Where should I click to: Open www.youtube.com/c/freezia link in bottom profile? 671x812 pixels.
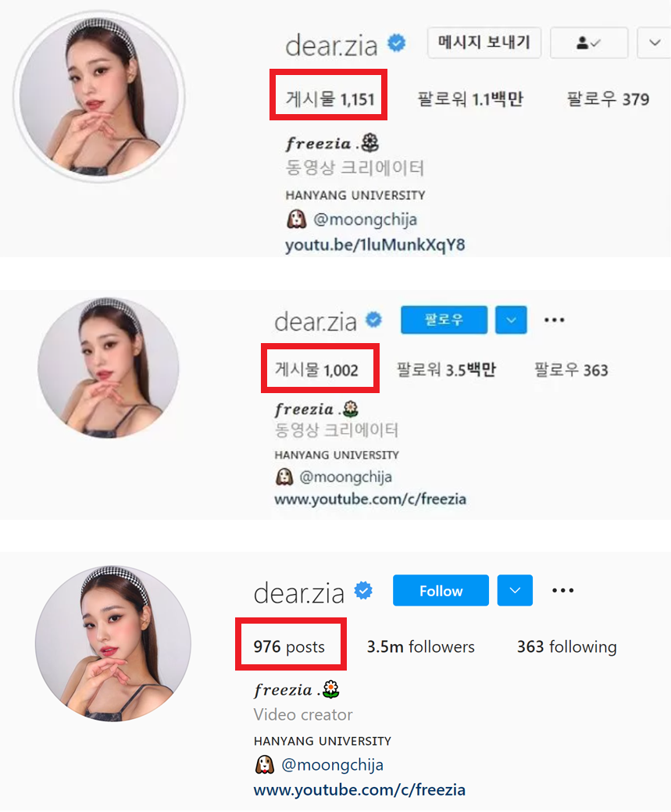click(359, 790)
